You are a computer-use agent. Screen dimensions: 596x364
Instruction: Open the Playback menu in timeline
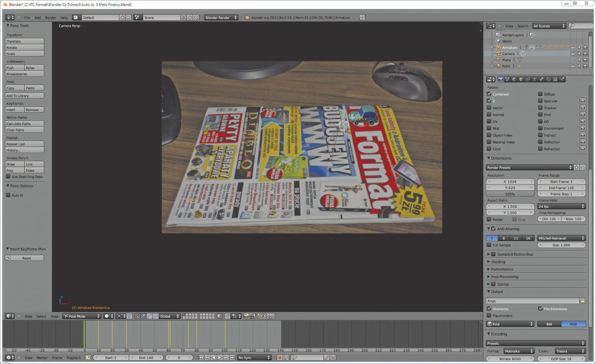click(74, 357)
